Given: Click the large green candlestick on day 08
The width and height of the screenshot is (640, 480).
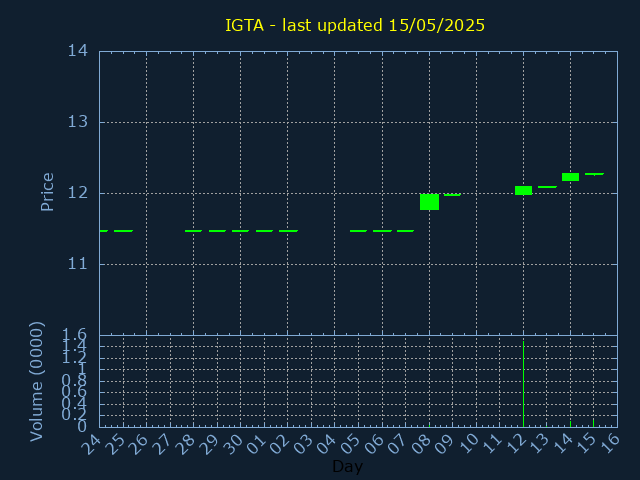Looking at the screenshot, I should (429, 202).
